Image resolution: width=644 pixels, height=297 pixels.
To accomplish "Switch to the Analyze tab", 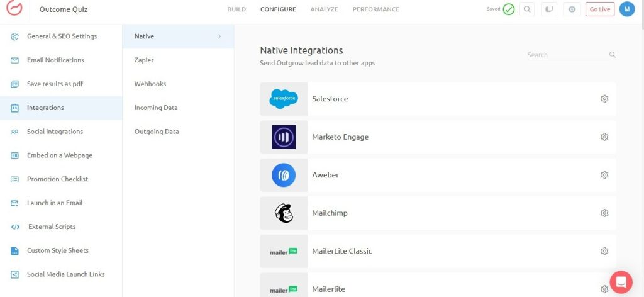I will (324, 9).
